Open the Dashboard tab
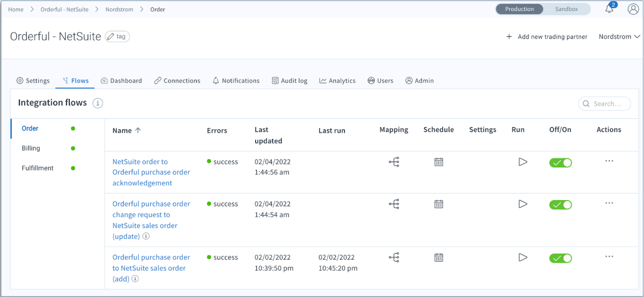The width and height of the screenshot is (644, 297). click(121, 81)
